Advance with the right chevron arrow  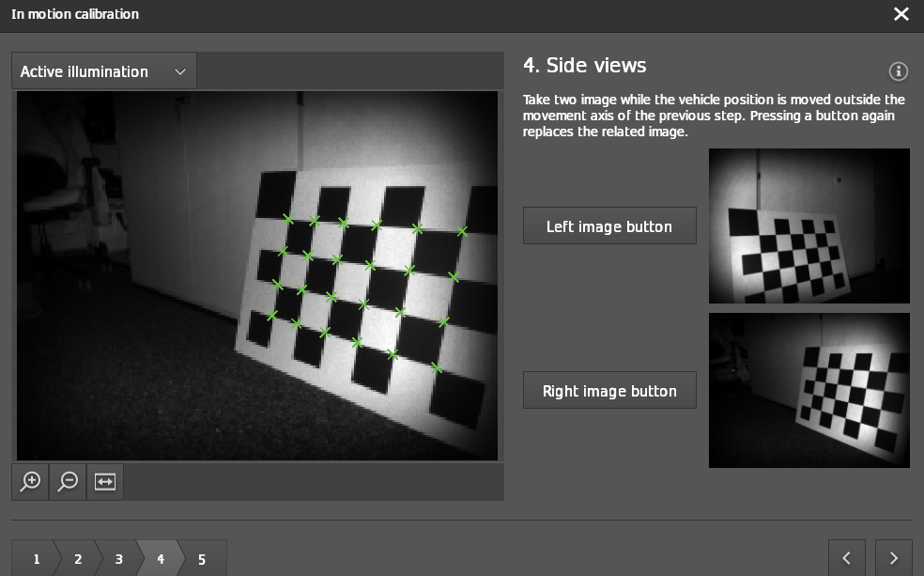click(893, 557)
